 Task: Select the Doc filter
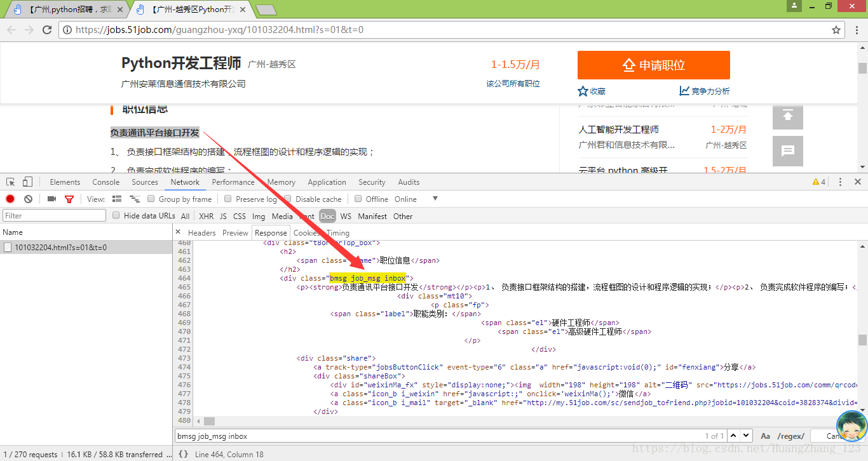pos(327,216)
